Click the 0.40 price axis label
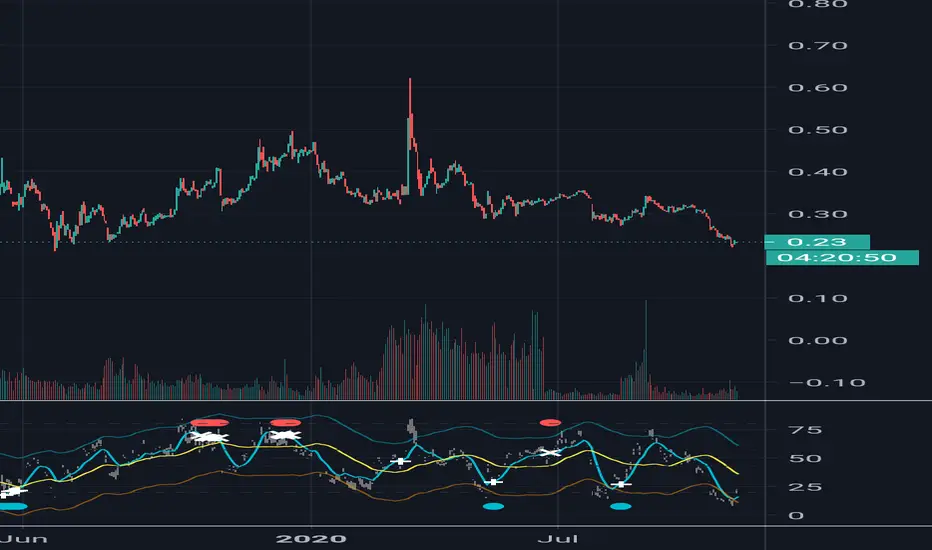 (x=817, y=172)
